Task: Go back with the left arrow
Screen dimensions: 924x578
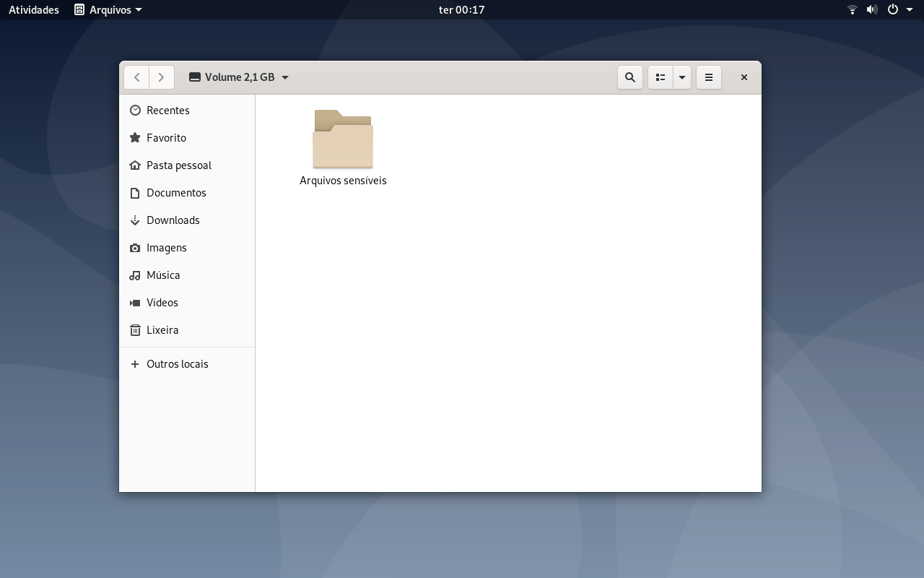Action: [x=136, y=77]
